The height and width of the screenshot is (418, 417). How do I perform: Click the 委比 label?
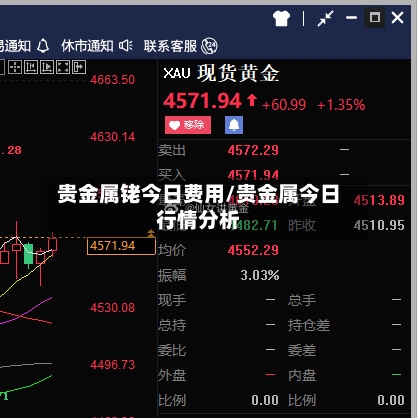[x=172, y=350]
